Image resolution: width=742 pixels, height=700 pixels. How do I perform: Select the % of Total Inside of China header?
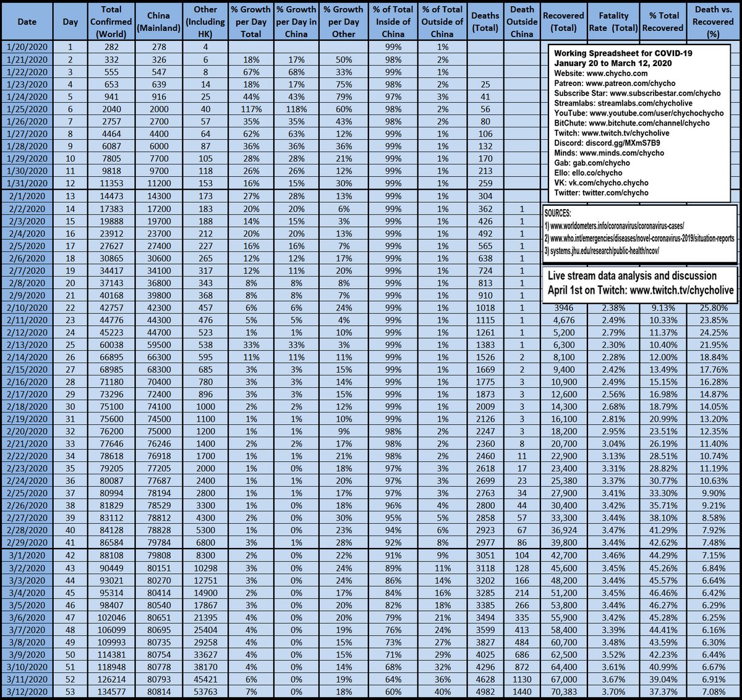[393, 22]
